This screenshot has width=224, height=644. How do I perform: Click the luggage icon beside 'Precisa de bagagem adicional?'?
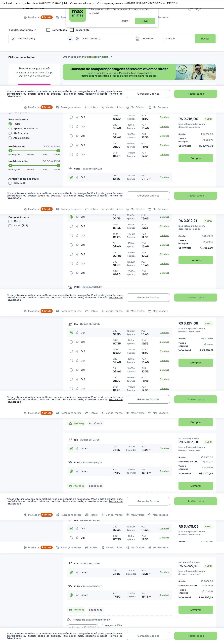tap(69, 620)
